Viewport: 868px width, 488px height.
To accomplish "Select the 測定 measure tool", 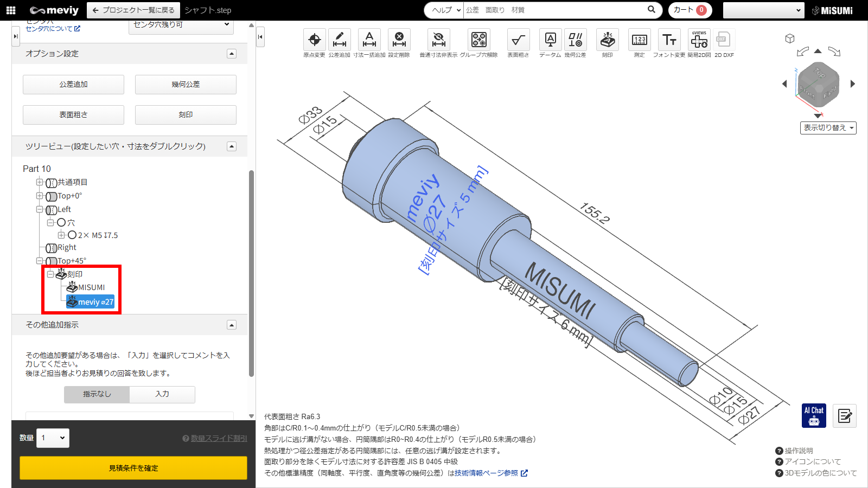I will (639, 40).
